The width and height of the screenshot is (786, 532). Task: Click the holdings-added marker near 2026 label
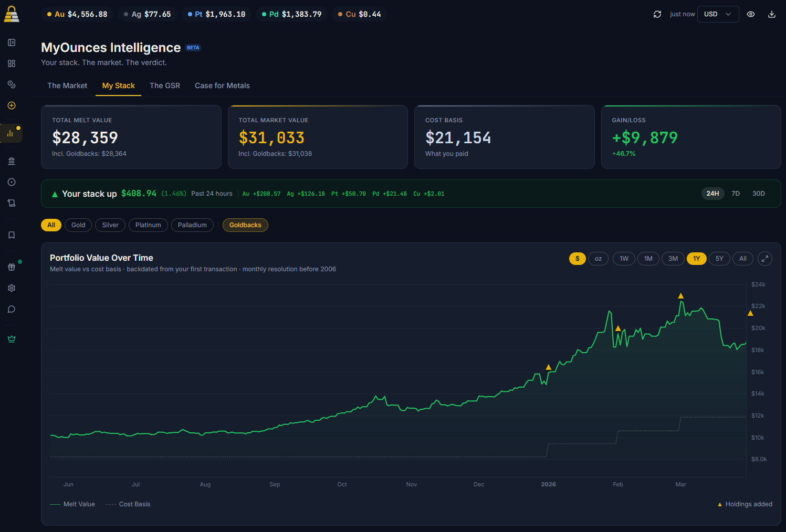549,367
